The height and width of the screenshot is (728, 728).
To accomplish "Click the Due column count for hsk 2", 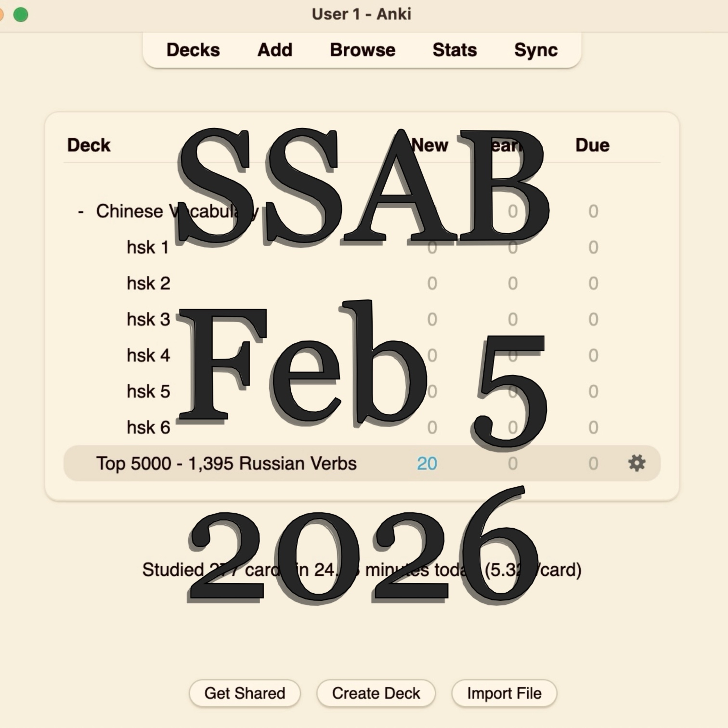I will click(x=593, y=283).
